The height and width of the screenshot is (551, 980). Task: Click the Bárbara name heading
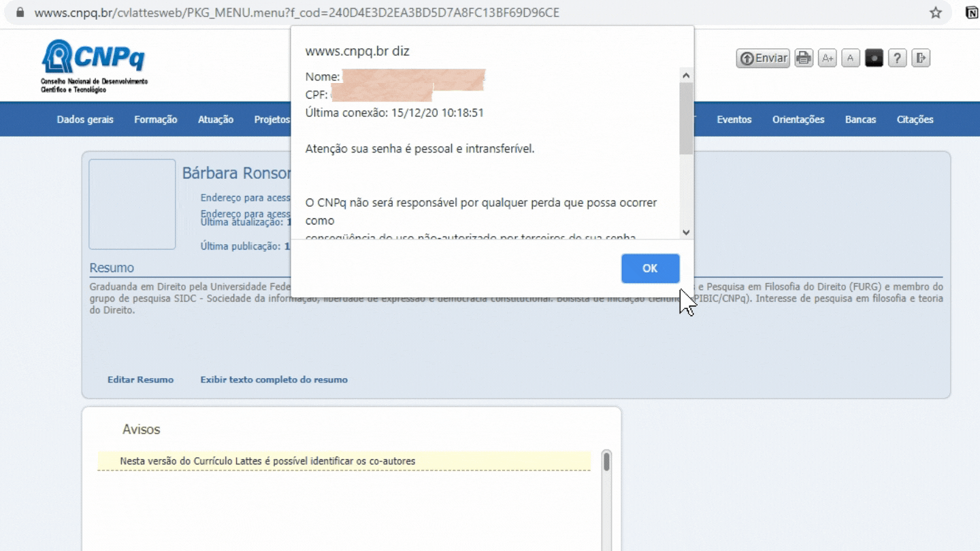click(x=236, y=173)
